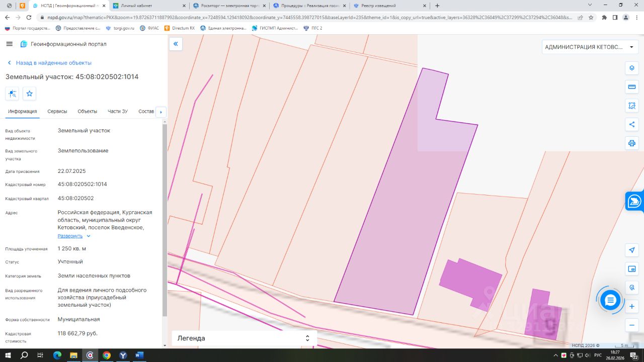
Task: Open the map layers panel
Action: coord(632,68)
